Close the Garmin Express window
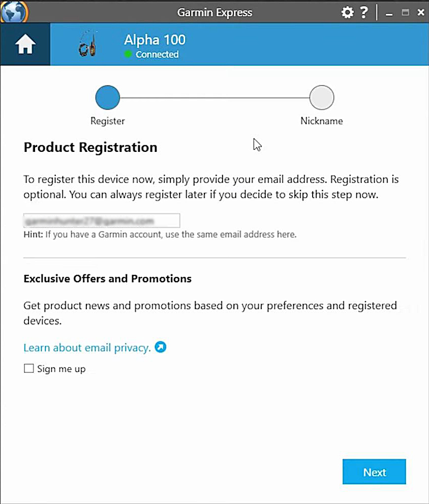The image size is (429, 504). [x=421, y=13]
